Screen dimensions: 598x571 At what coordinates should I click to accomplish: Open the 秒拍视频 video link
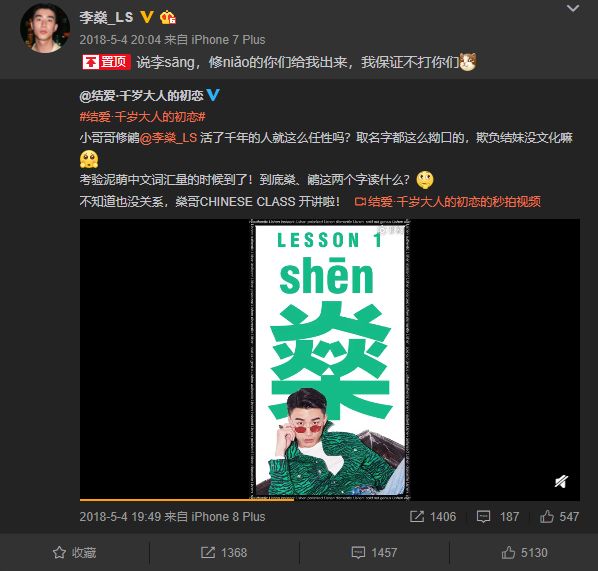pos(447,201)
